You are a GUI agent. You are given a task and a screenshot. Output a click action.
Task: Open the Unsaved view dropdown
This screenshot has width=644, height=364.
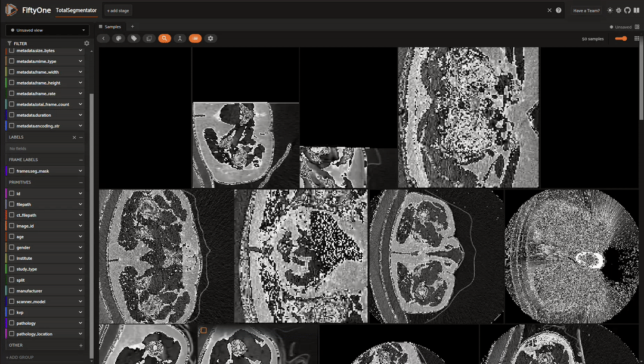coord(48,30)
